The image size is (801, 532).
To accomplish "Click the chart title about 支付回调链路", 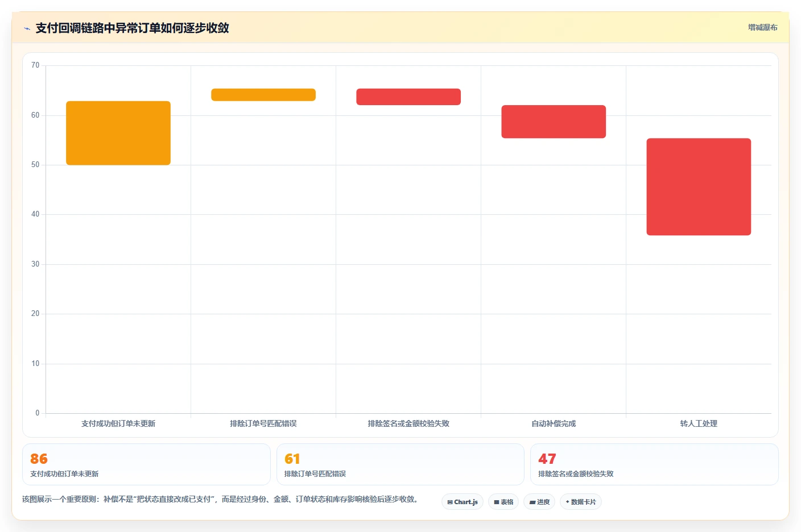I will point(132,28).
